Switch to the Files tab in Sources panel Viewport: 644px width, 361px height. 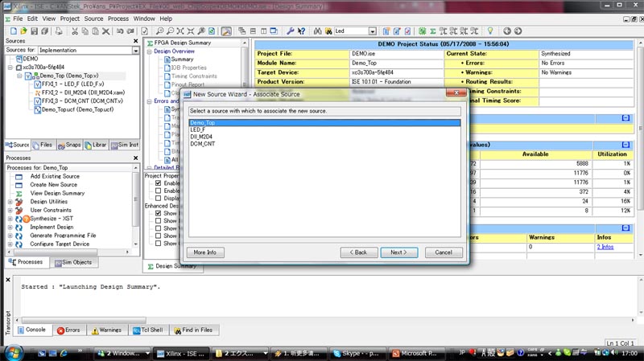click(x=43, y=145)
